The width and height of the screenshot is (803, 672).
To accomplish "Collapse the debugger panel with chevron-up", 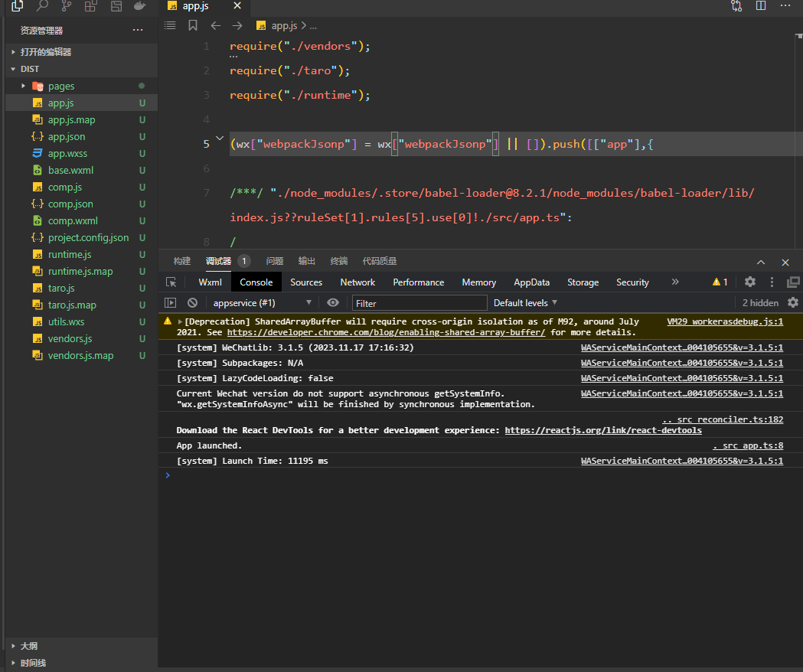I will tap(761, 262).
